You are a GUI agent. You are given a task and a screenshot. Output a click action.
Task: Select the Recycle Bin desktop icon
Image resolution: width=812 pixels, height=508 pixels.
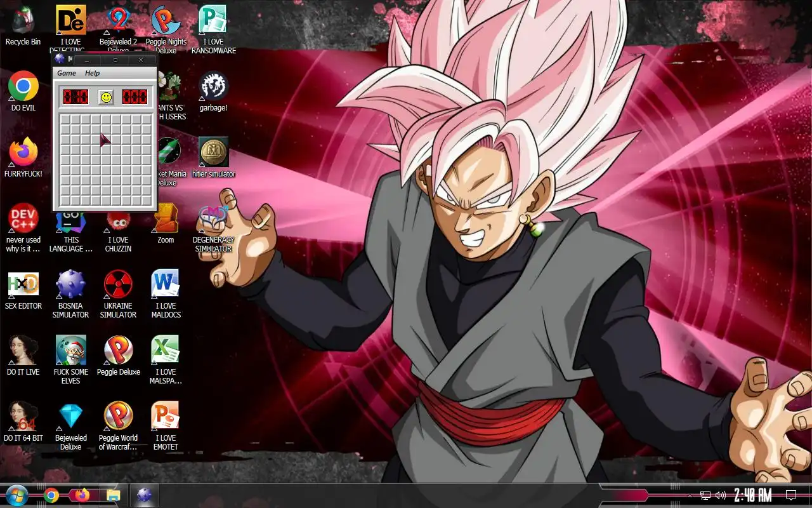point(23,25)
